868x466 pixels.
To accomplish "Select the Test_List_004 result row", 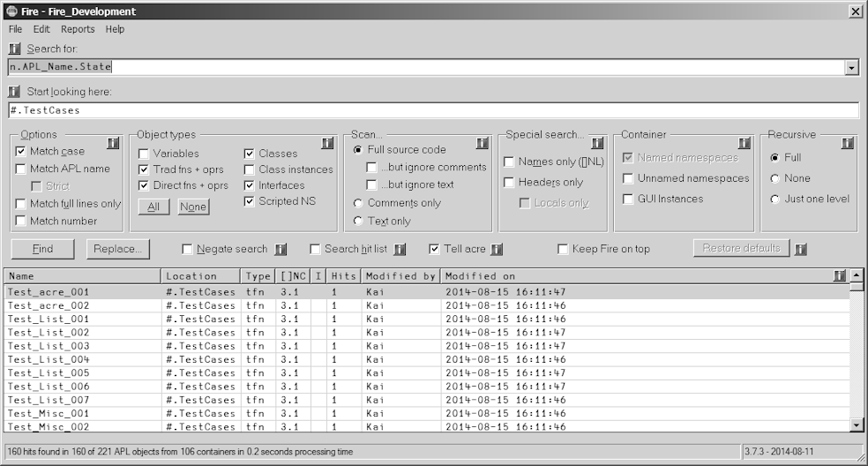I will pos(427,359).
